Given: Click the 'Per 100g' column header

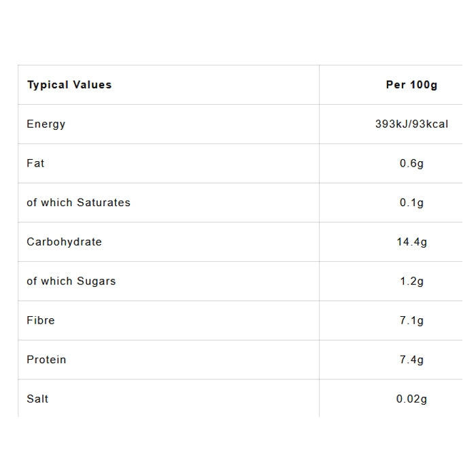Looking at the screenshot, I should 411,85.
